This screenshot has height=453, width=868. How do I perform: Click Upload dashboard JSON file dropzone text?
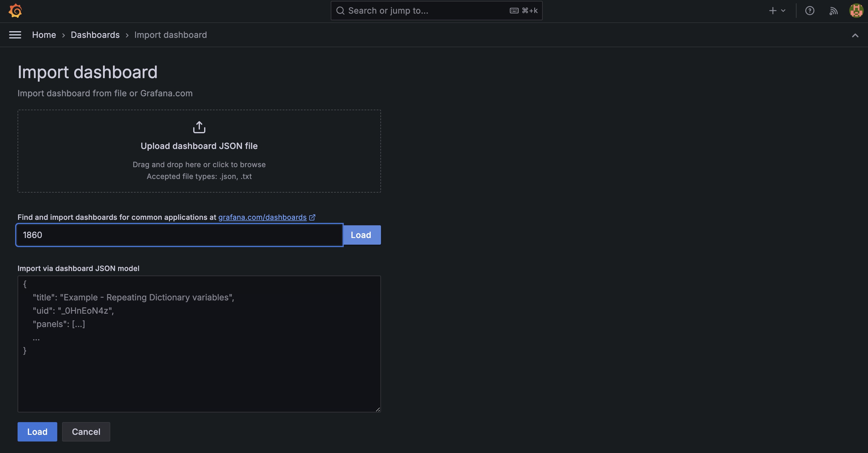point(199,146)
